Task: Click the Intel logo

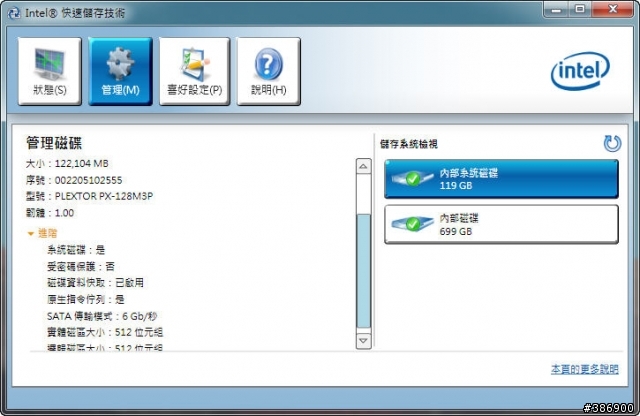Action: 580,71
